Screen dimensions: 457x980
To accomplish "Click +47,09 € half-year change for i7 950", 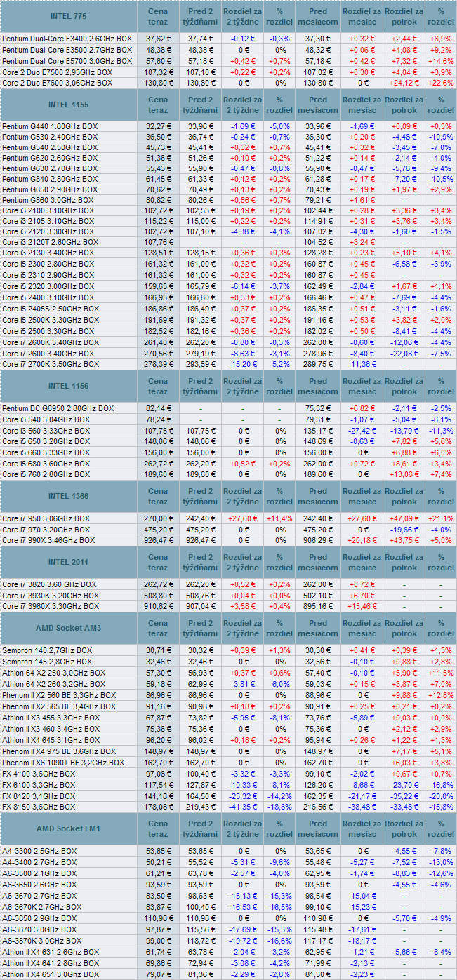I will point(404,518).
